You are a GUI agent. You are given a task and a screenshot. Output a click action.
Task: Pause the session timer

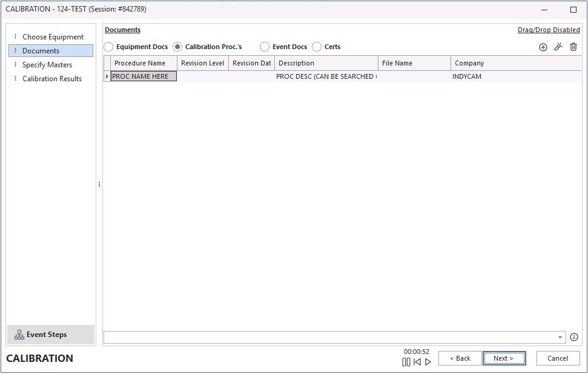pos(406,362)
